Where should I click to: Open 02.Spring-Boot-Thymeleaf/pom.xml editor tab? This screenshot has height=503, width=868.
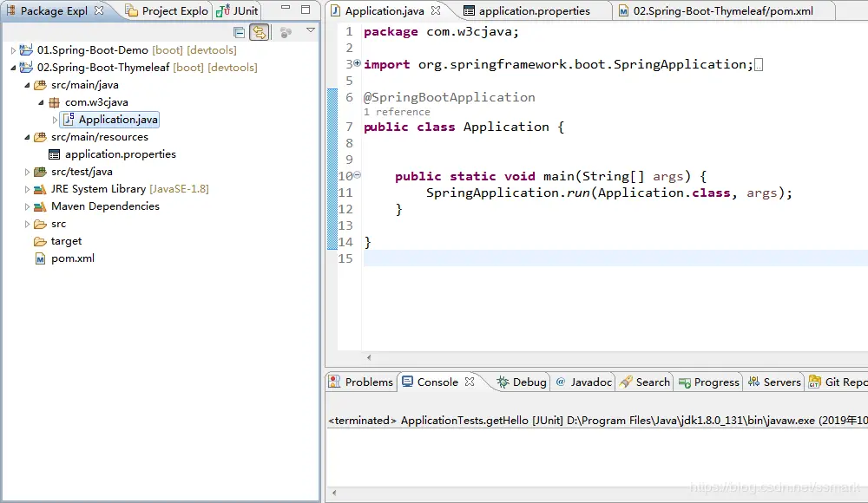[716, 10]
